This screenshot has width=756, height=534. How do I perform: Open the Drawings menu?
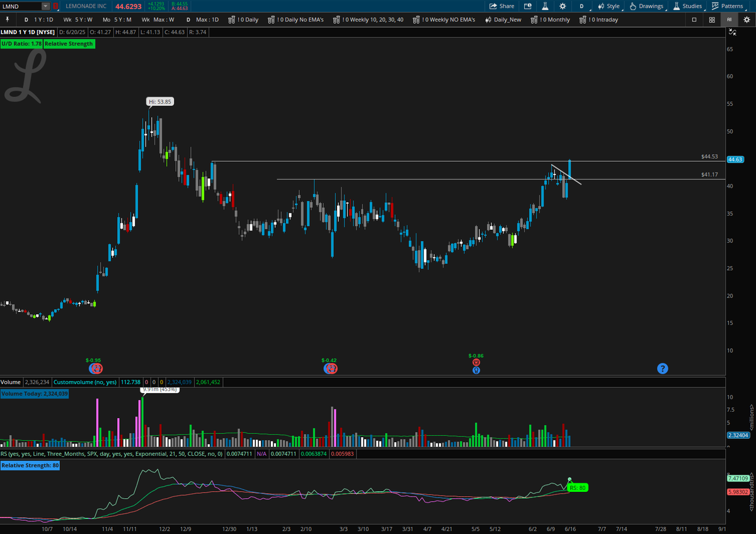pyautogui.click(x=646, y=6)
